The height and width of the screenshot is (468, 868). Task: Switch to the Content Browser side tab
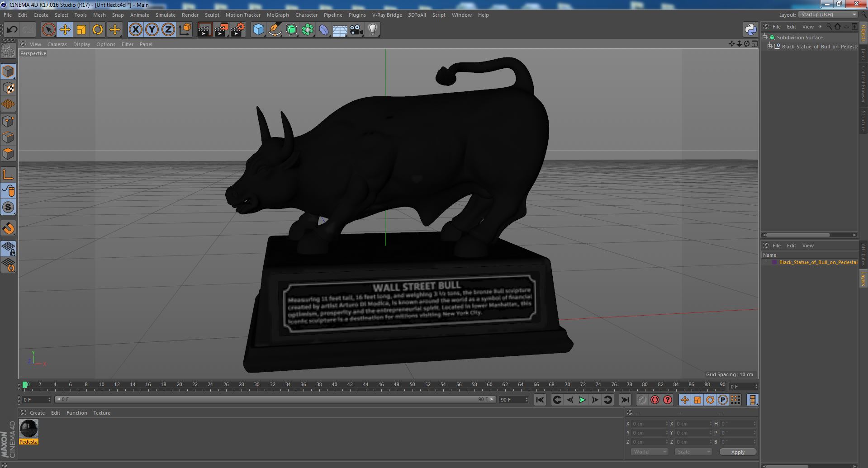(x=863, y=84)
